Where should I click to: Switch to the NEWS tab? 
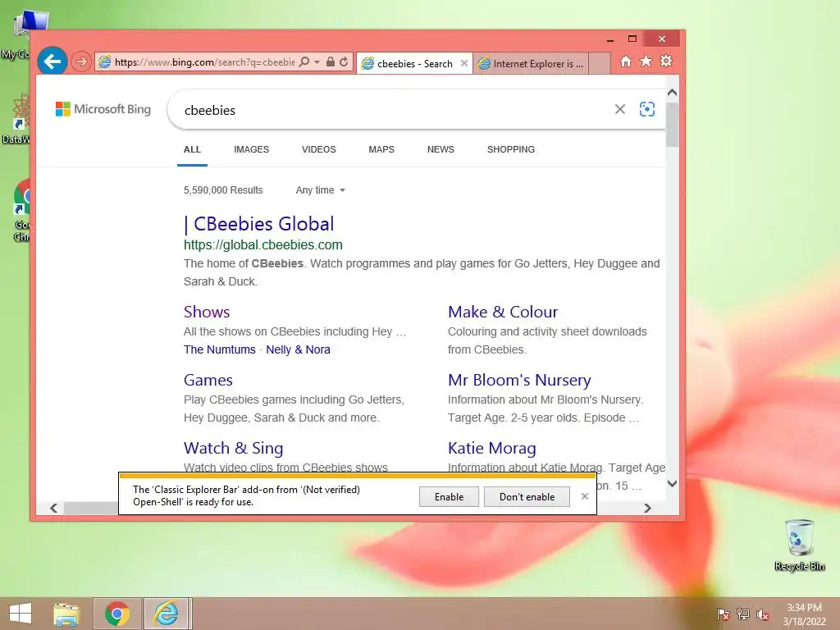click(441, 149)
